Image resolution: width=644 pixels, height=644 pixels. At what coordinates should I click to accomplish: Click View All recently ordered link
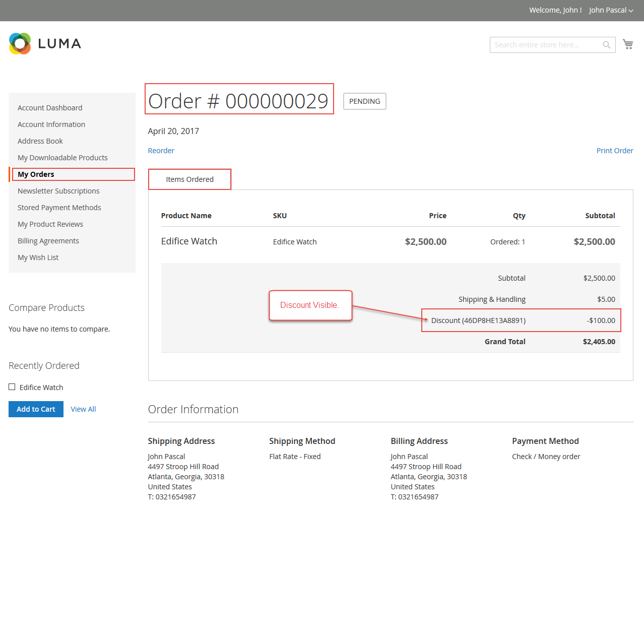click(x=83, y=409)
